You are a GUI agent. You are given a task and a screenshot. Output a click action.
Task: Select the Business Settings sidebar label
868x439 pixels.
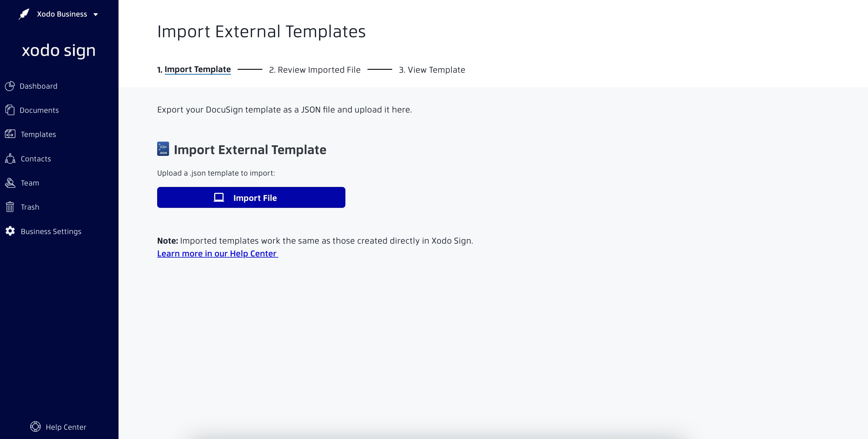(51, 231)
